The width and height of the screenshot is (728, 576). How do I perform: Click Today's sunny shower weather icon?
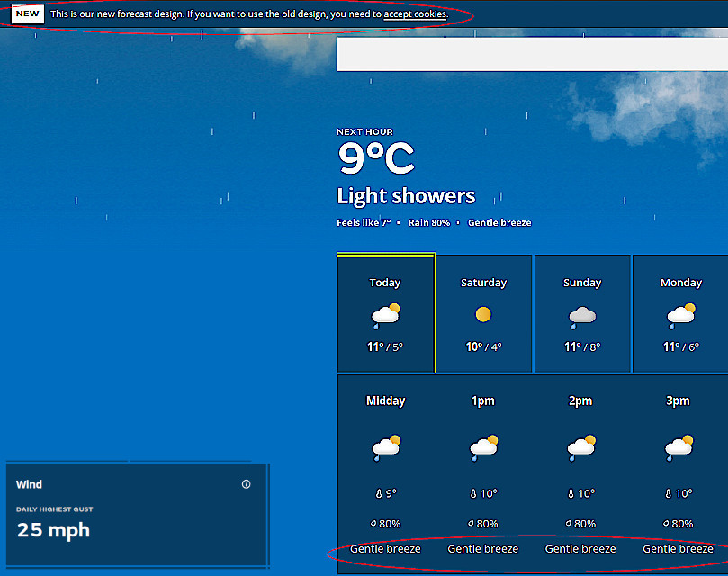point(385,316)
